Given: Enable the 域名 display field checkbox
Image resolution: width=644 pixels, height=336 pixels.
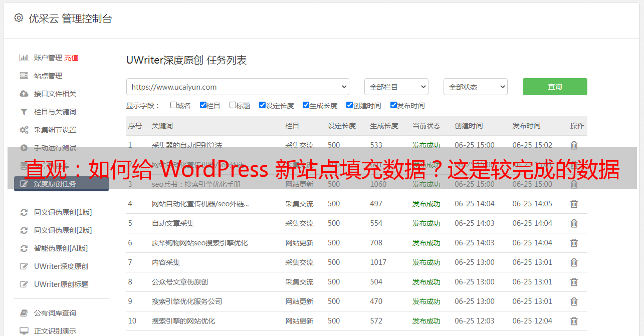Looking at the screenshot, I should [x=173, y=105].
